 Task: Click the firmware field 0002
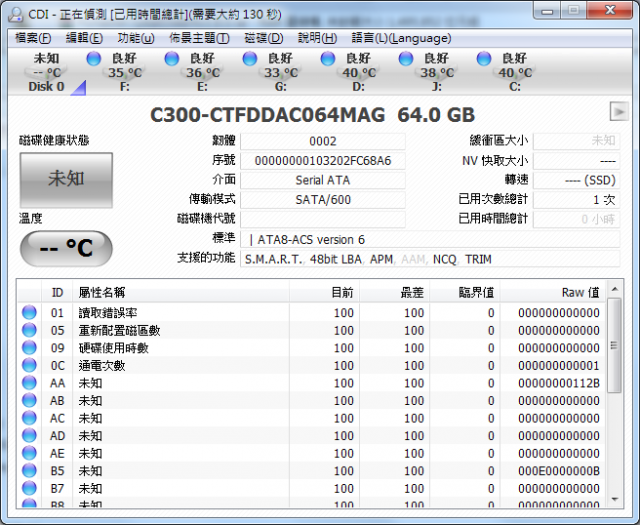(x=323, y=141)
